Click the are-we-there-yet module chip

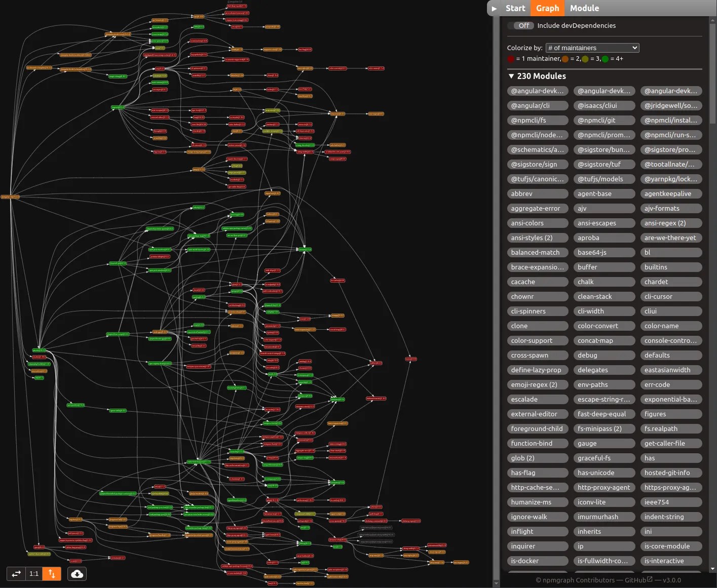pyautogui.click(x=671, y=238)
